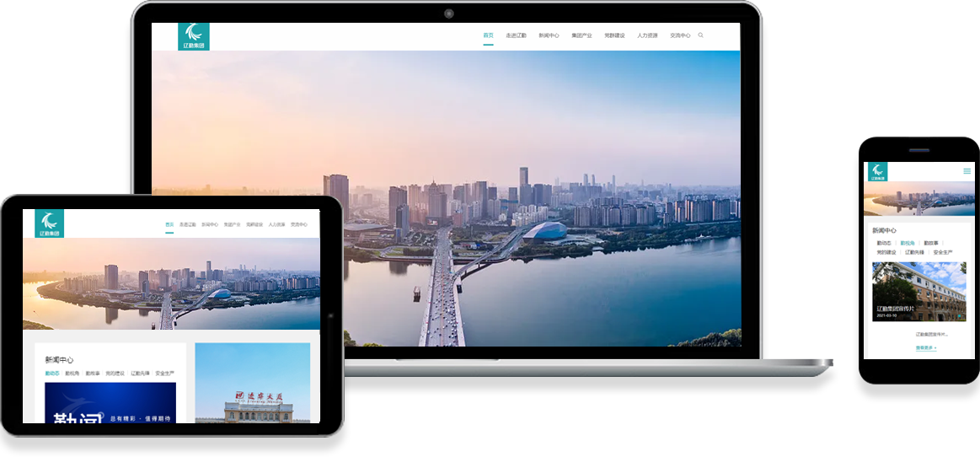Viewport: 980px width, 457px height.
Task: Click the search magnifier icon in laptop navbar
Action: click(x=700, y=35)
